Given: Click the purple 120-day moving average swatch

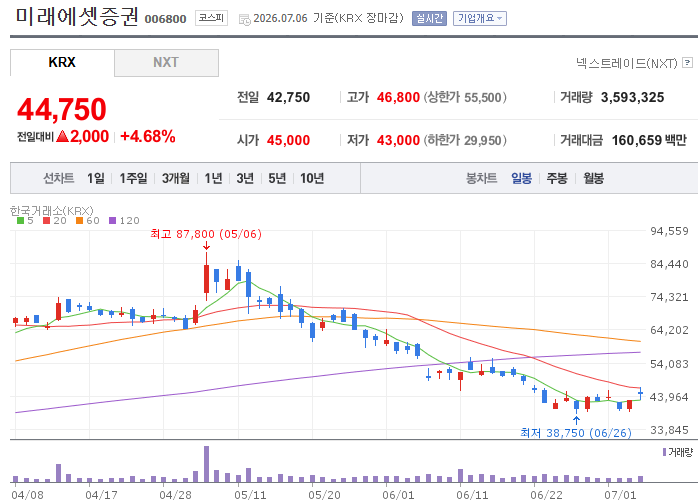Looking at the screenshot, I should (113, 220).
